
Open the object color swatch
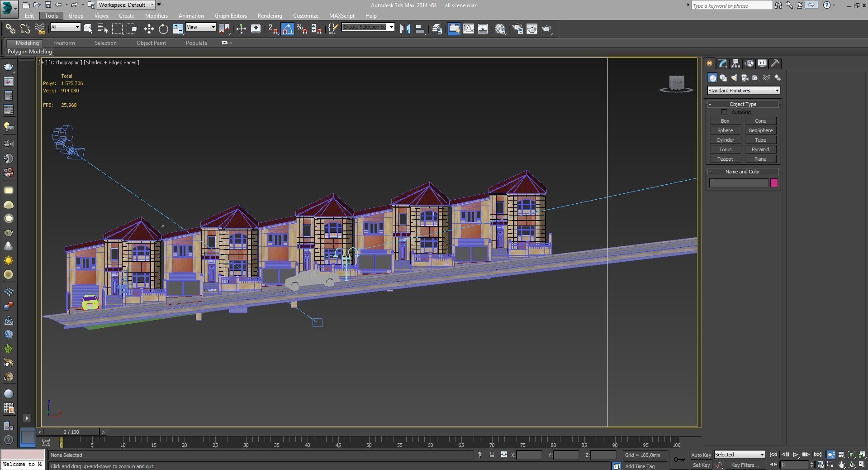774,183
